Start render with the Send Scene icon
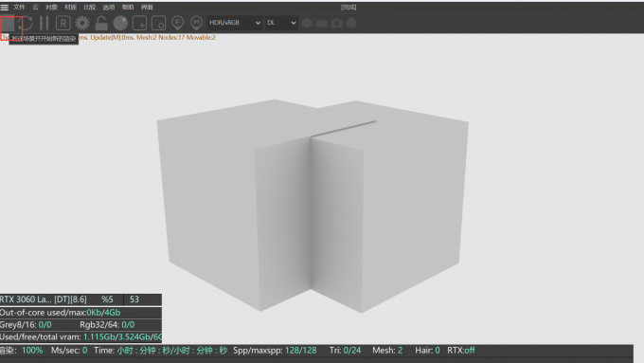The height and width of the screenshot is (363, 644). pos(9,24)
